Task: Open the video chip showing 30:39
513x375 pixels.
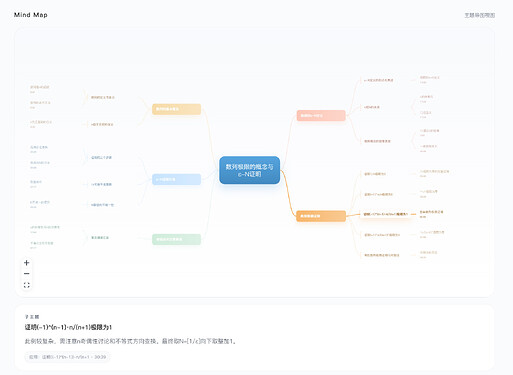Action: tap(67, 357)
